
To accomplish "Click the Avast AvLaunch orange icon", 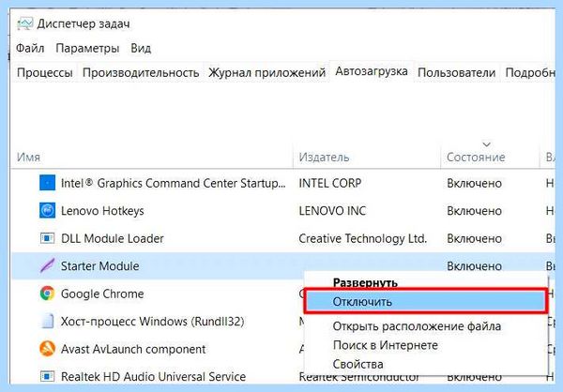I will (x=48, y=349).
